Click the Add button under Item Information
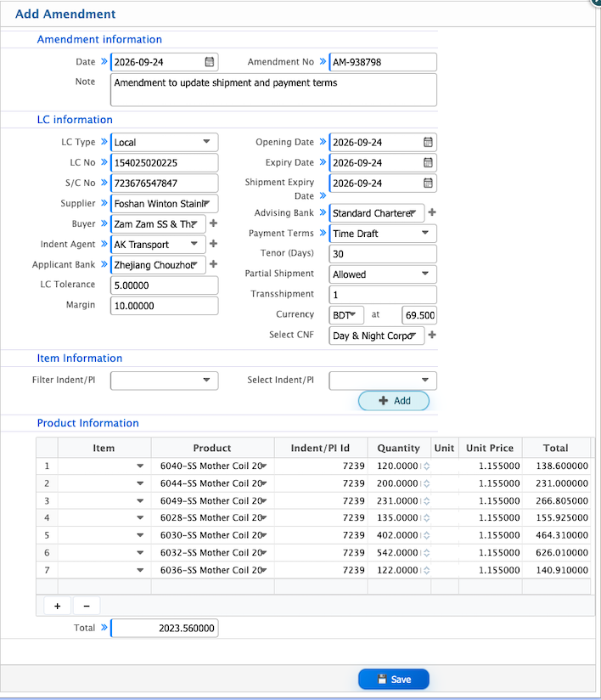The height and width of the screenshot is (700, 601). [394, 401]
